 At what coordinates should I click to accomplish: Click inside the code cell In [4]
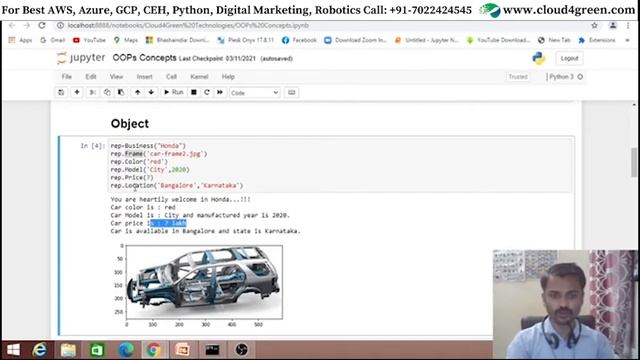pyautogui.click(x=340, y=166)
